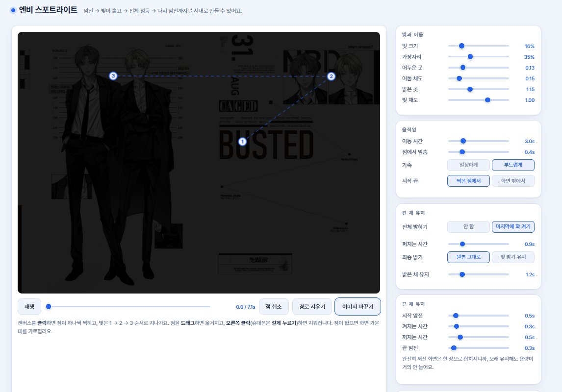The width and height of the screenshot is (562, 392).
Task: Adjust the 어두운 곳 slider
Action: point(479,67)
